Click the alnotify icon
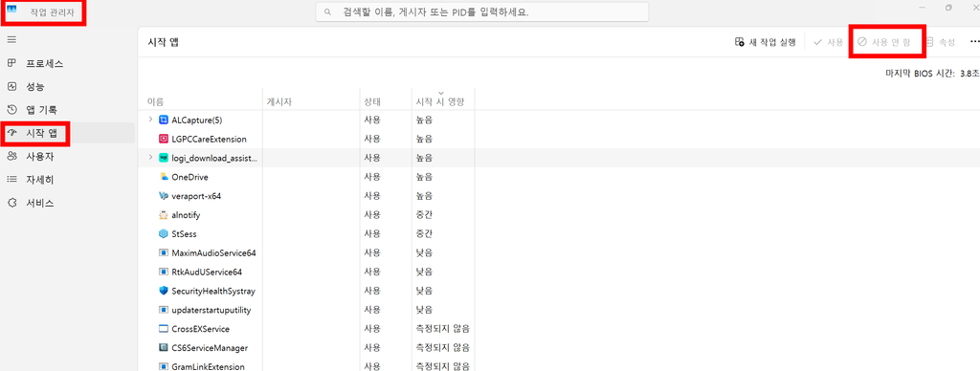Screen dimensions: 980x371 pos(164,215)
